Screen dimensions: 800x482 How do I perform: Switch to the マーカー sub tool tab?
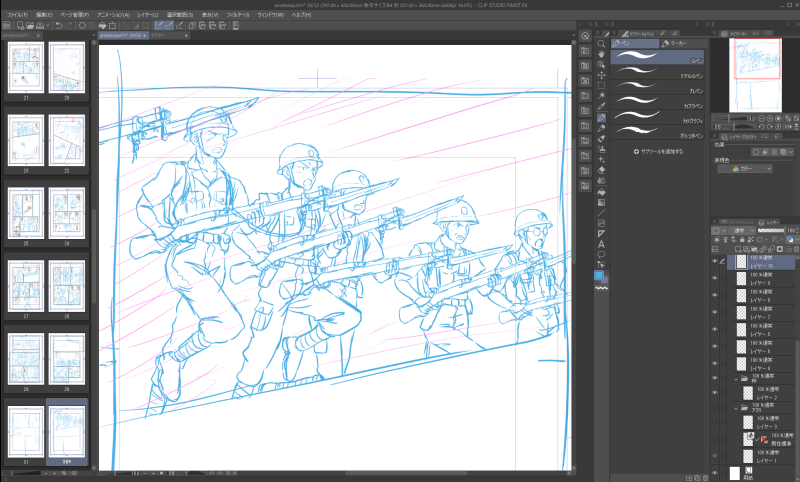click(683, 44)
